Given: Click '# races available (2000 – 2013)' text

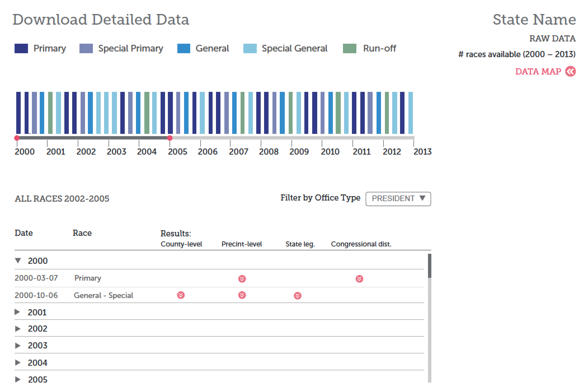Looking at the screenshot, I should coord(517,54).
